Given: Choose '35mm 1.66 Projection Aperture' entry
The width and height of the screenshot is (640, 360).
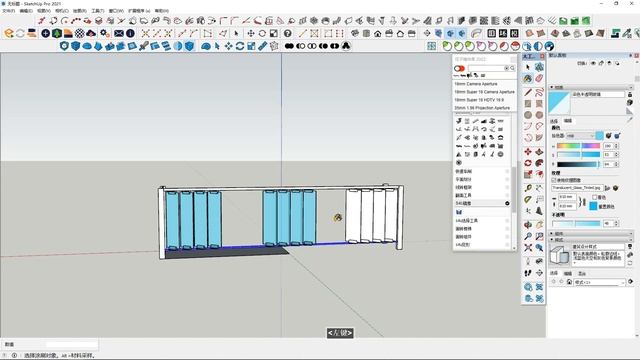Looking at the screenshot, I should [482, 108].
